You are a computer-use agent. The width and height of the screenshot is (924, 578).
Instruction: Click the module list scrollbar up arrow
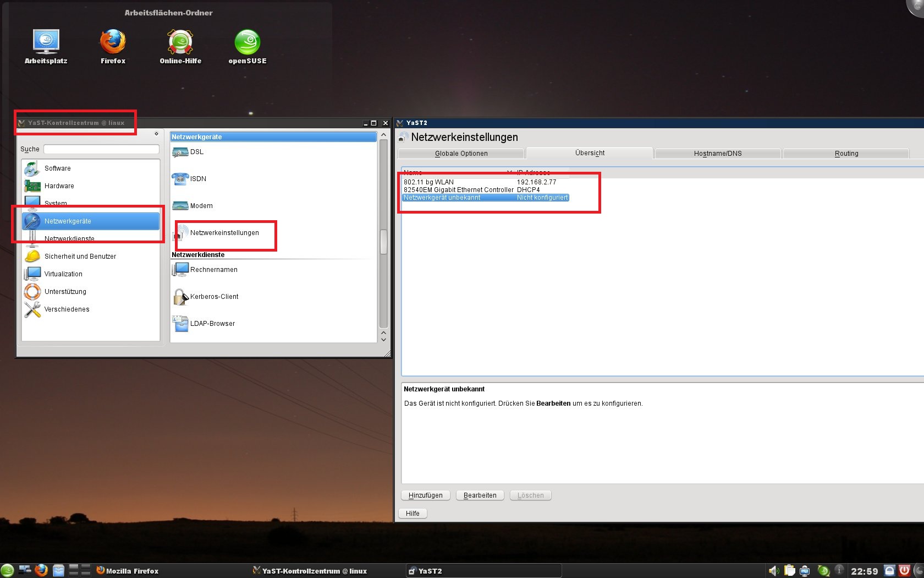[383, 135]
